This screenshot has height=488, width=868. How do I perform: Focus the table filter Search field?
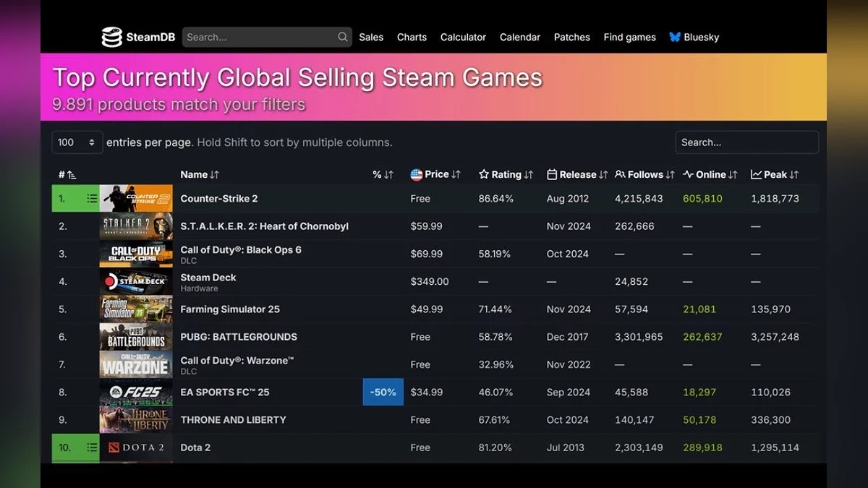pyautogui.click(x=746, y=142)
